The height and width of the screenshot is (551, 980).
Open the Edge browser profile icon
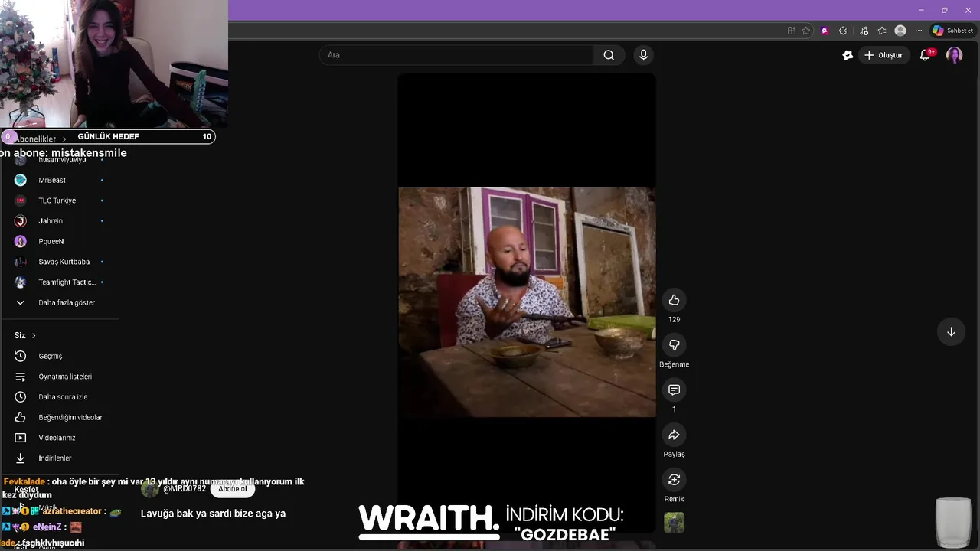click(900, 31)
